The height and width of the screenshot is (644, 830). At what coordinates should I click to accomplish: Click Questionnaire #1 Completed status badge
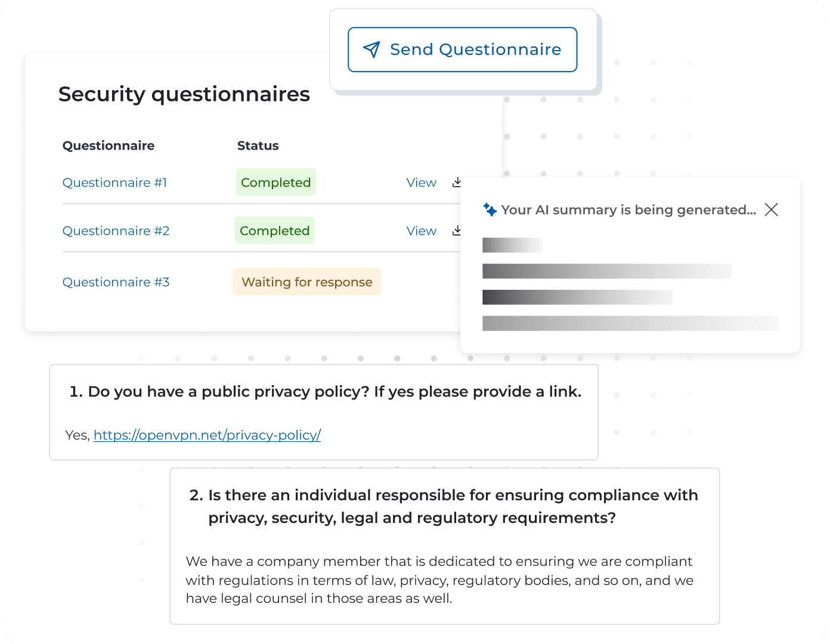pos(275,182)
